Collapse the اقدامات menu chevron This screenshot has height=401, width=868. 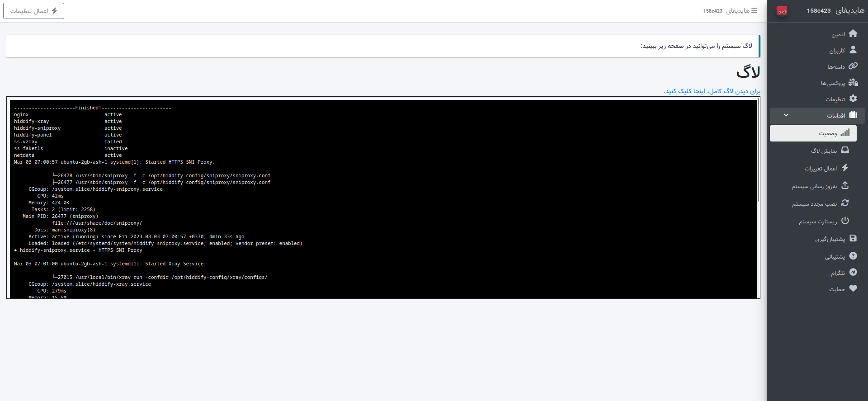786,115
